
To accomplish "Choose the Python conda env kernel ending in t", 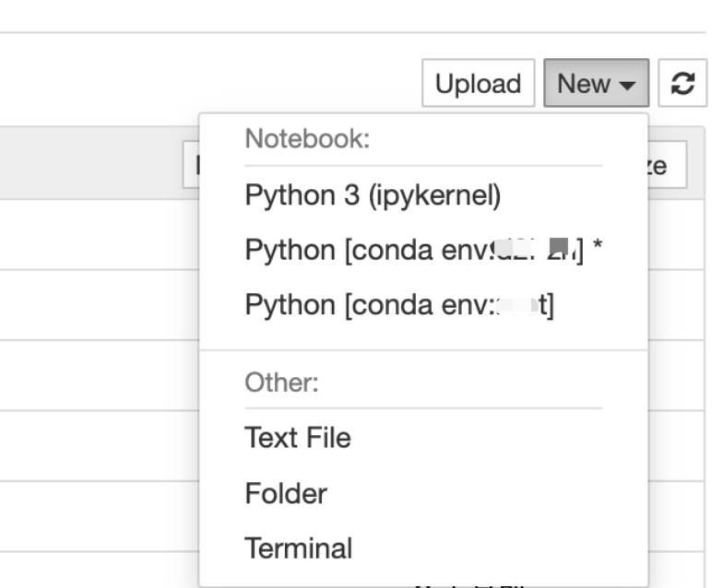I will [x=399, y=305].
